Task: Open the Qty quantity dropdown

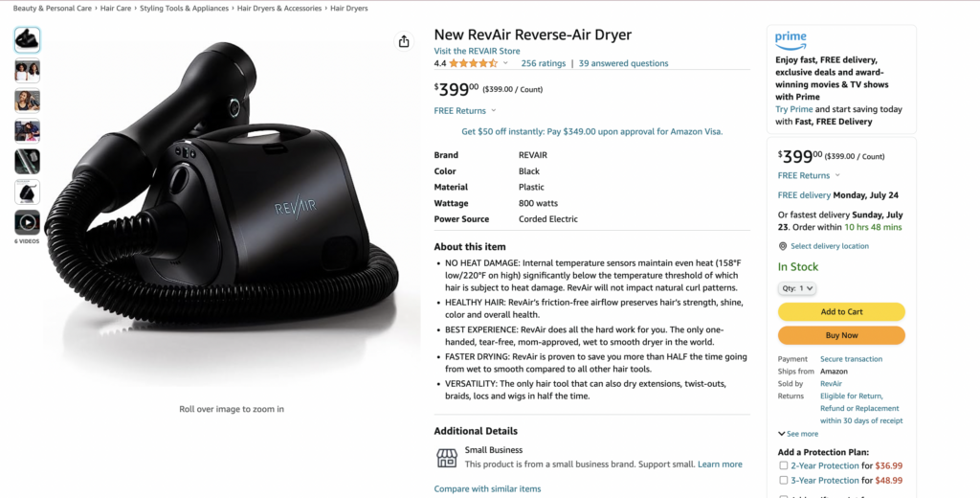Action: [797, 288]
